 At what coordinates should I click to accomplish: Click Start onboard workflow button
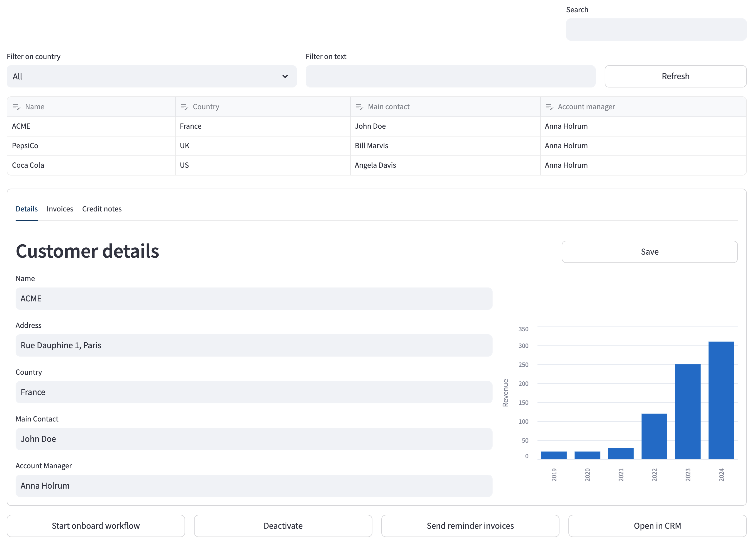coord(96,526)
